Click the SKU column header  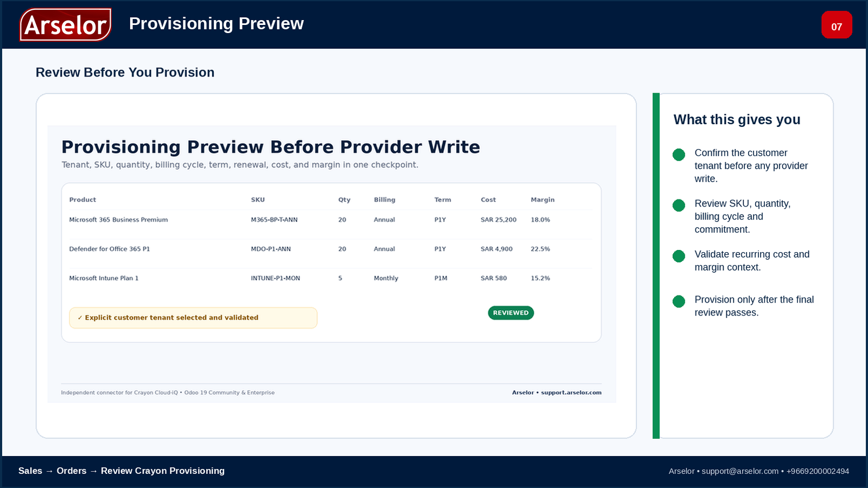(x=258, y=200)
